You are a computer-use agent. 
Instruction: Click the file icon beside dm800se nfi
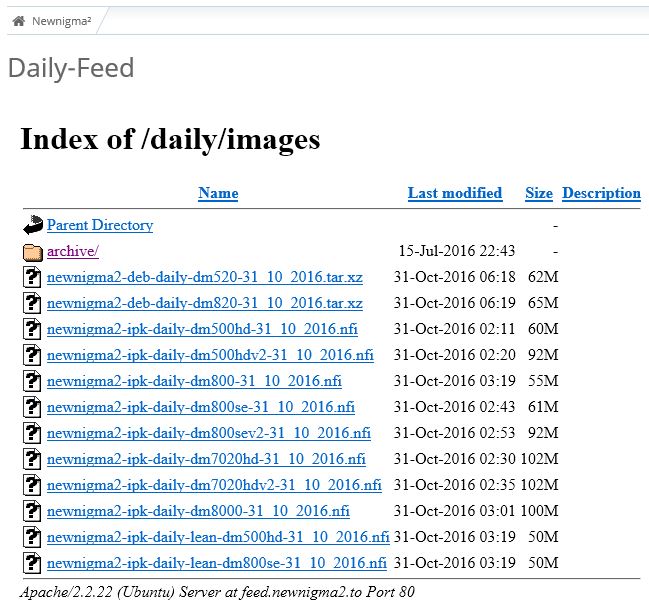coord(33,407)
